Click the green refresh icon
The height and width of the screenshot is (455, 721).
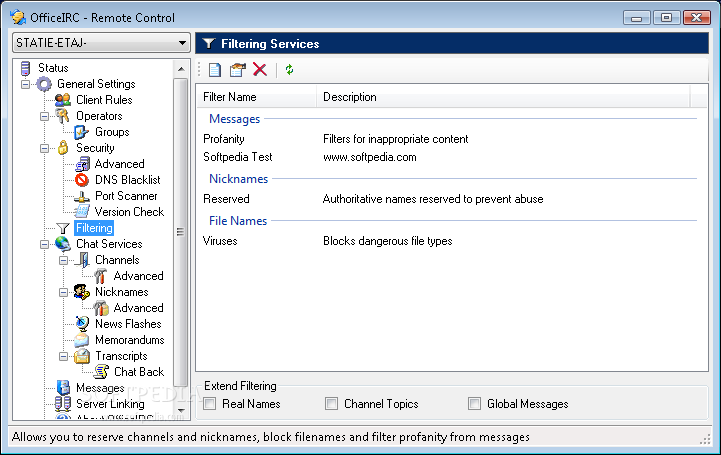pos(290,69)
